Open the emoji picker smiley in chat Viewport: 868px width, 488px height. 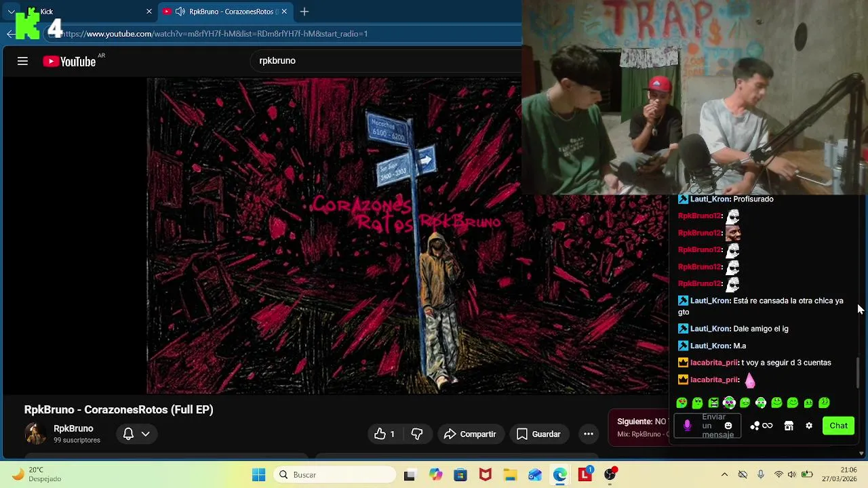[x=728, y=426]
